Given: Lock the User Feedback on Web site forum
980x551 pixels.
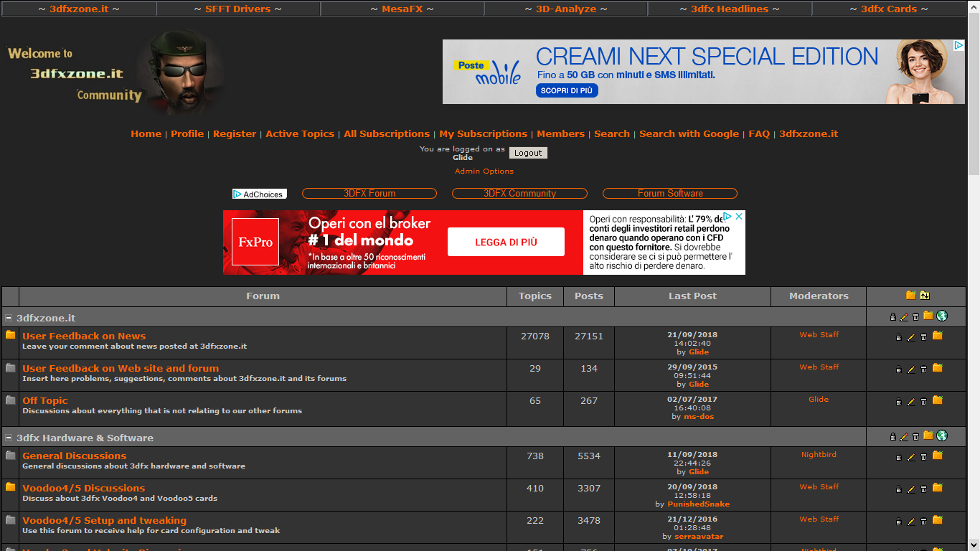Looking at the screenshot, I should coord(898,369).
